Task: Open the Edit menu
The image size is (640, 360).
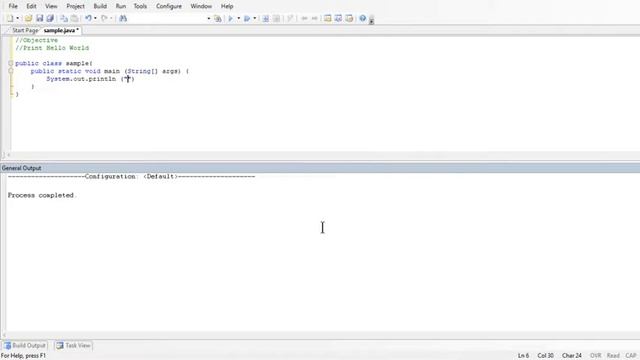Action: coord(31,6)
